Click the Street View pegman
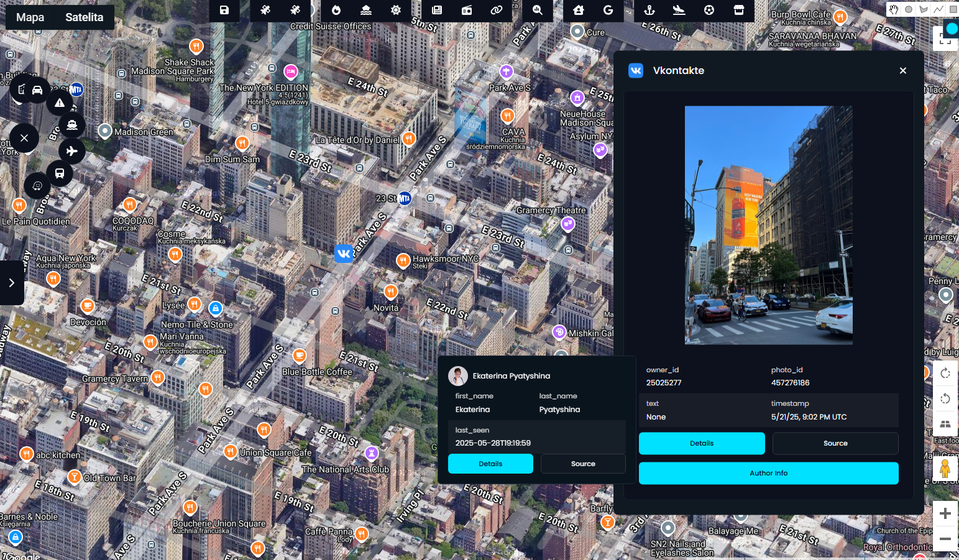This screenshot has width=959, height=560. point(945,468)
